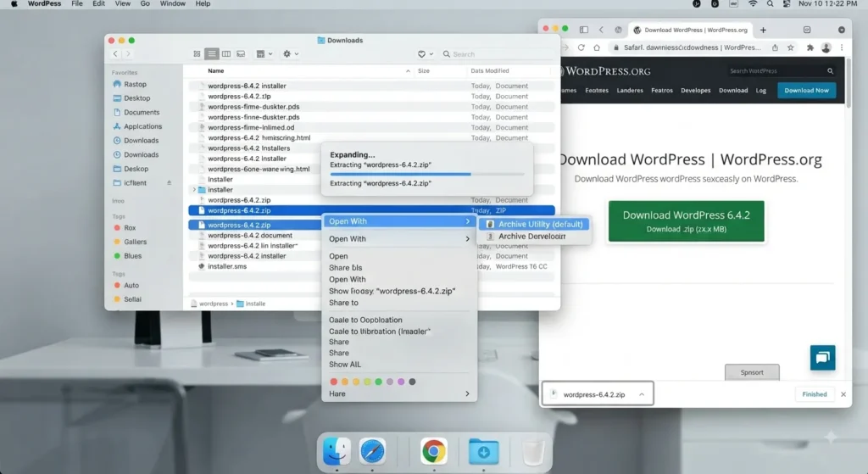This screenshot has height=474, width=868.
Task: Click the Search WordPress field
Action: point(781,71)
